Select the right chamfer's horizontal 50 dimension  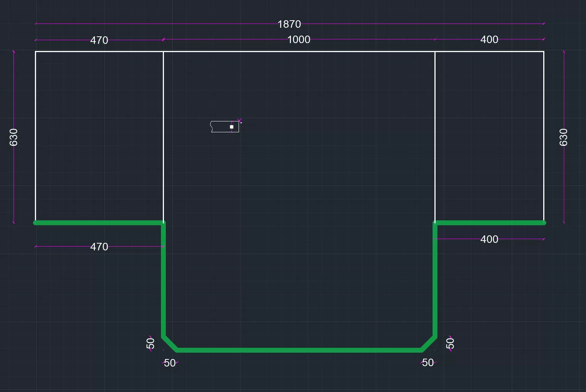(x=428, y=363)
